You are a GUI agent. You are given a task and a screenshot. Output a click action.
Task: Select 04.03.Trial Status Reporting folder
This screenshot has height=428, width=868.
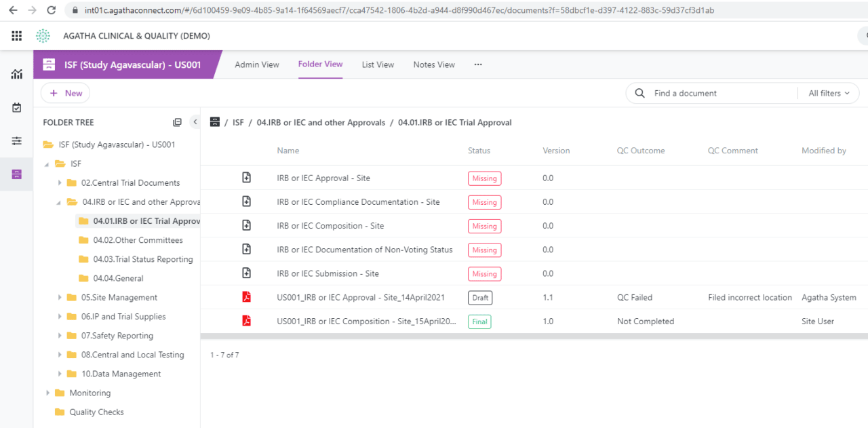pyautogui.click(x=143, y=259)
